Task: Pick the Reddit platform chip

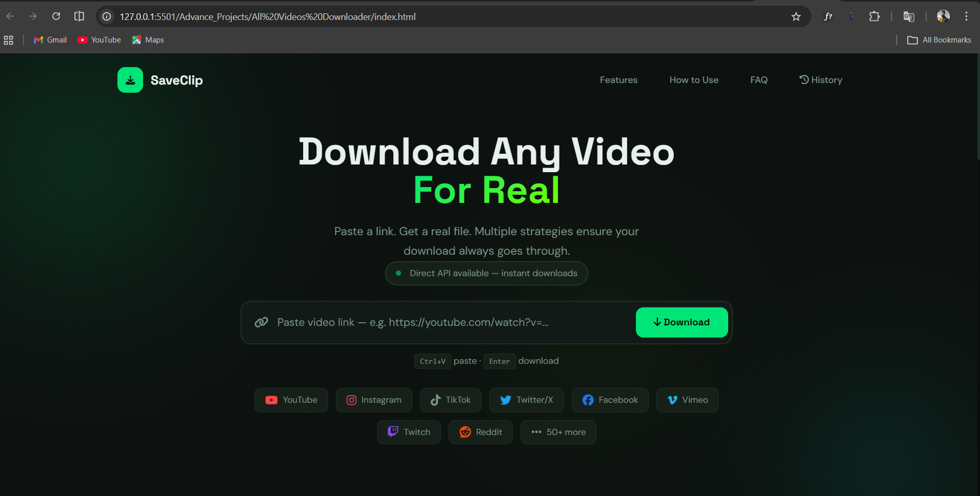Action: tap(481, 432)
